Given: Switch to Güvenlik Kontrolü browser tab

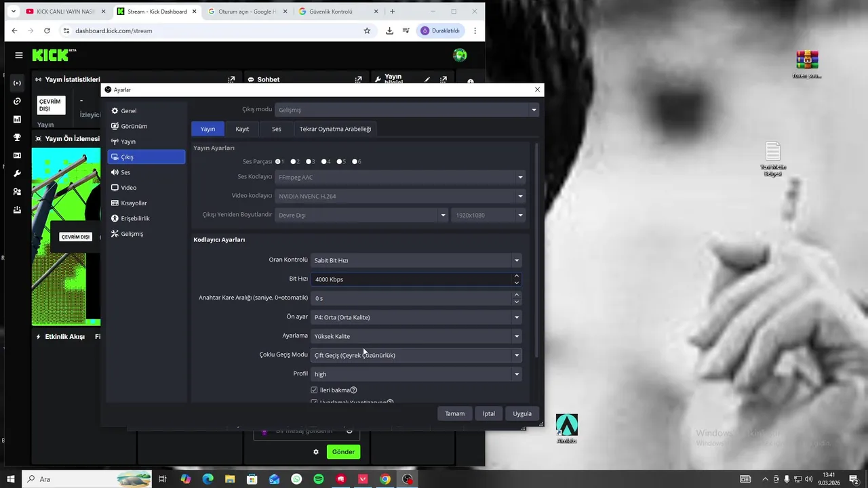Looking at the screenshot, I should pos(337,12).
